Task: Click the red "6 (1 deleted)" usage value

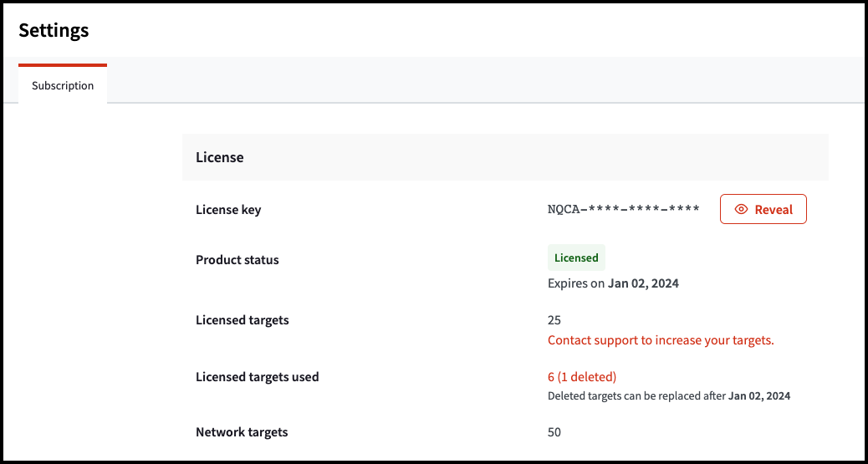Action: [582, 377]
